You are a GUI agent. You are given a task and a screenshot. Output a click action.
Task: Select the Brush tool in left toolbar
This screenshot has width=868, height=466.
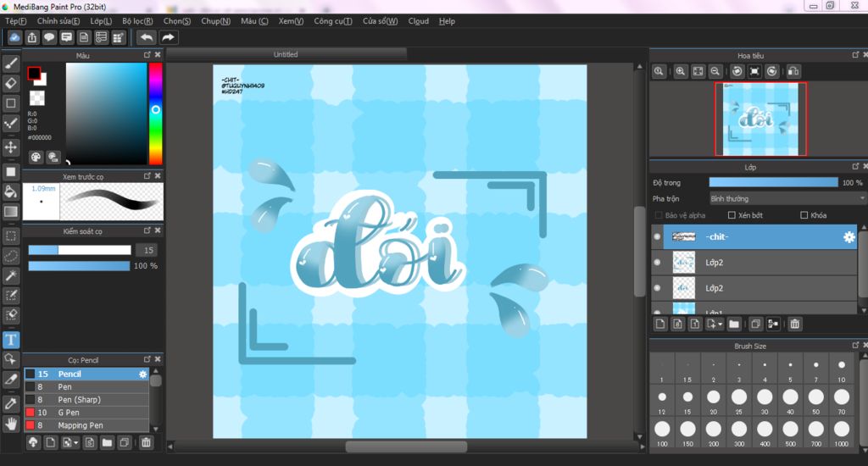click(11, 64)
